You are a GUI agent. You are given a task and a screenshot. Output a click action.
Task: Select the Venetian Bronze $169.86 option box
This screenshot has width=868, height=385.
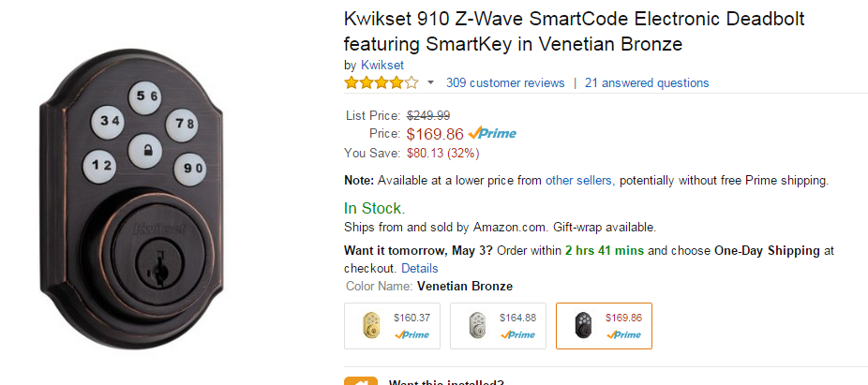point(604,325)
